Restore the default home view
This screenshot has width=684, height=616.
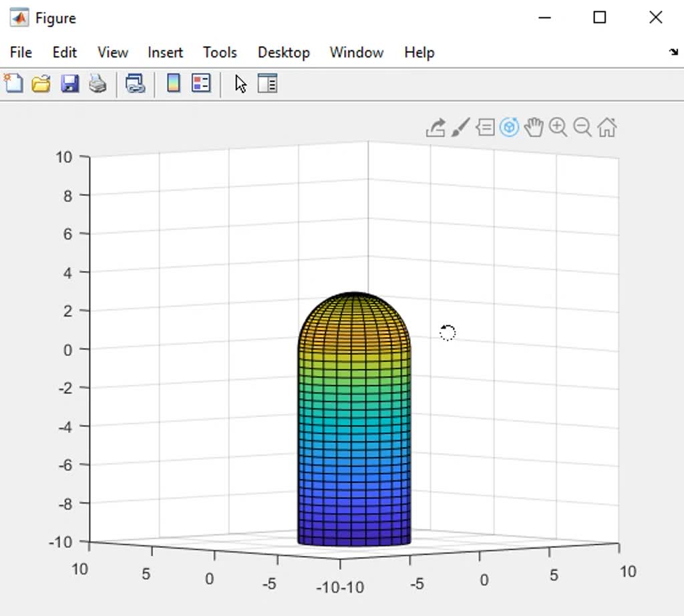click(x=606, y=127)
